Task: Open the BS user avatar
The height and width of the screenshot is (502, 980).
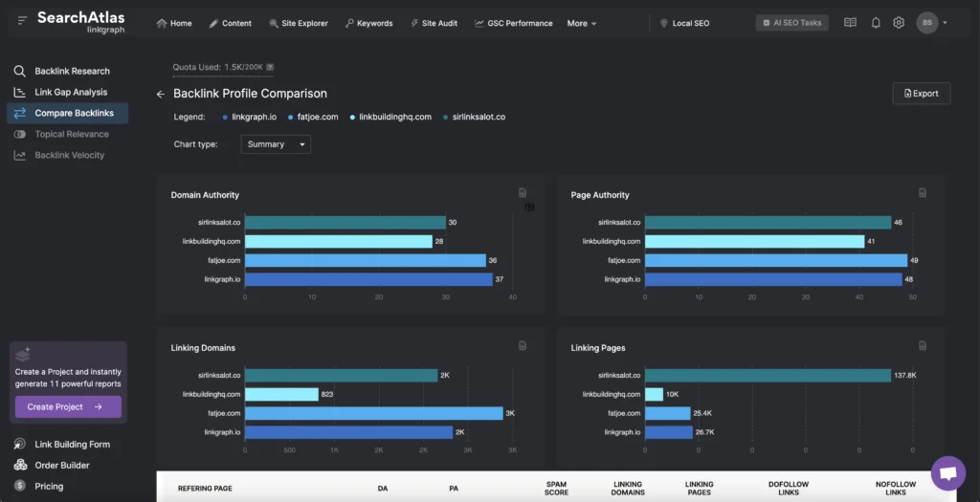Action: [x=926, y=23]
